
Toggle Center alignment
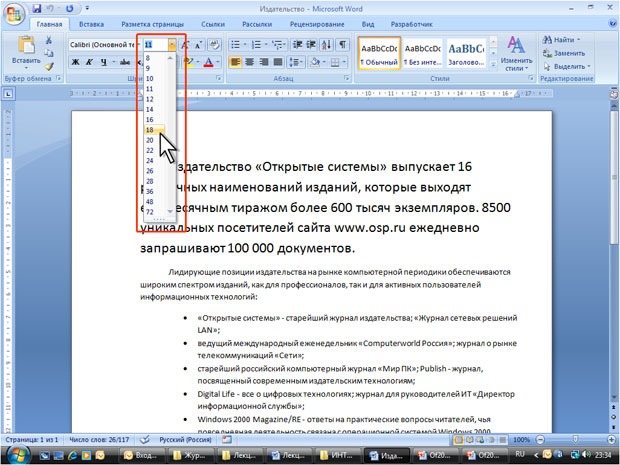coord(250,62)
